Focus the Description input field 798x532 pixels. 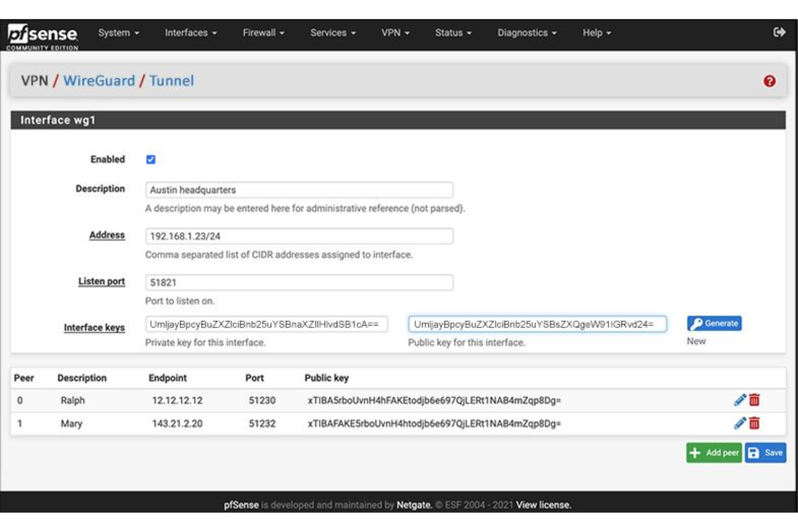[x=299, y=190]
